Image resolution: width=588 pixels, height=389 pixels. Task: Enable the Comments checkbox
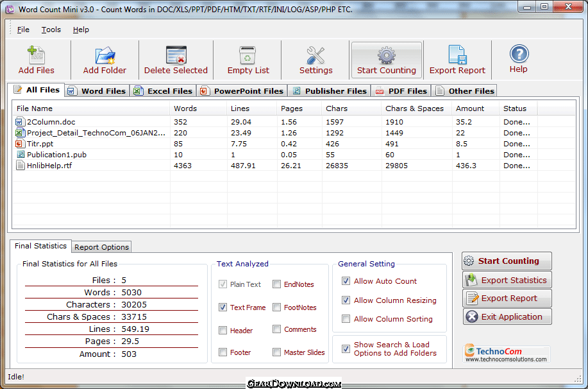[x=277, y=329]
